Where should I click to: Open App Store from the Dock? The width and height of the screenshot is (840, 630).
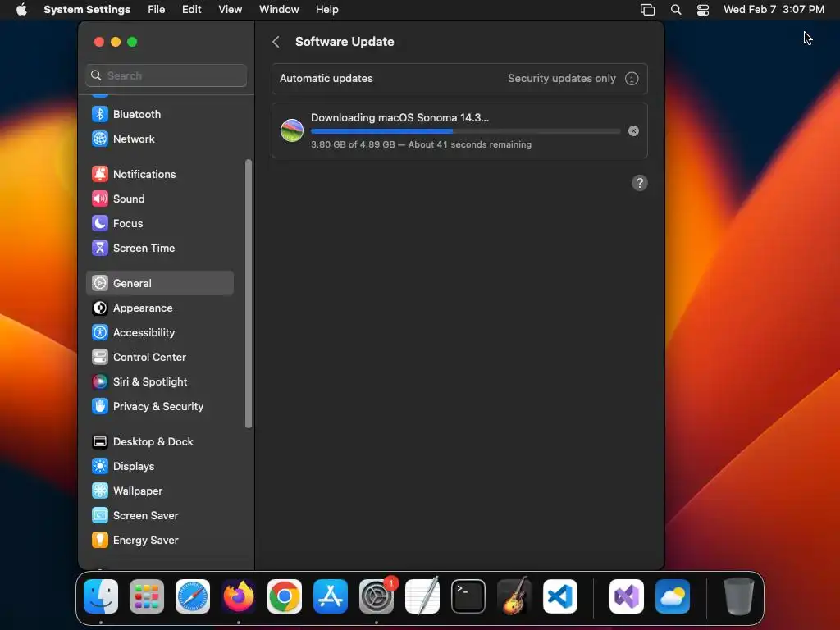pyautogui.click(x=330, y=596)
